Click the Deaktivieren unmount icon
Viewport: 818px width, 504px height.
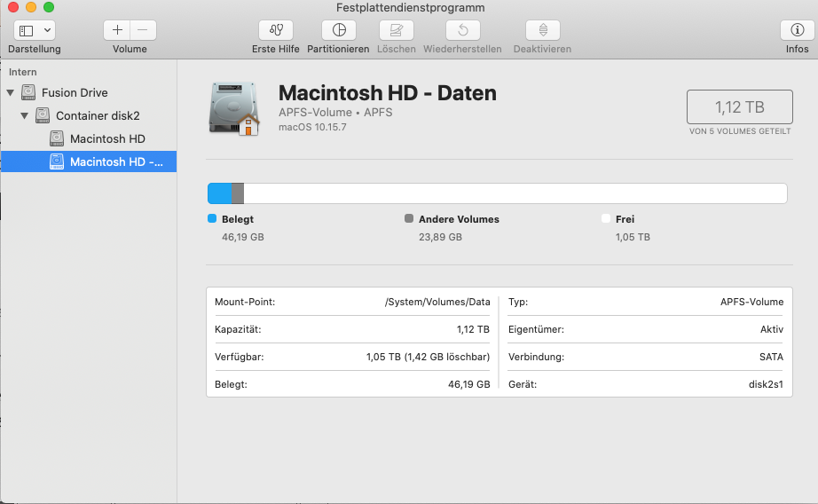tap(542, 30)
